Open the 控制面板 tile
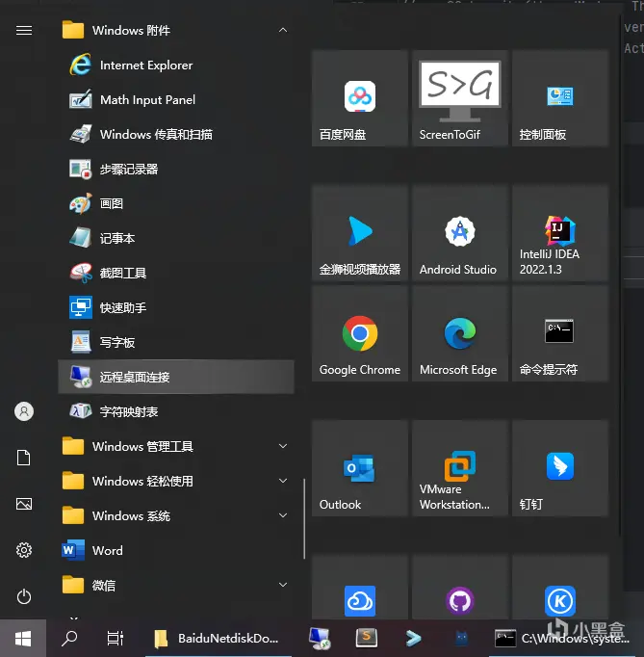The height and width of the screenshot is (657, 644). point(560,98)
